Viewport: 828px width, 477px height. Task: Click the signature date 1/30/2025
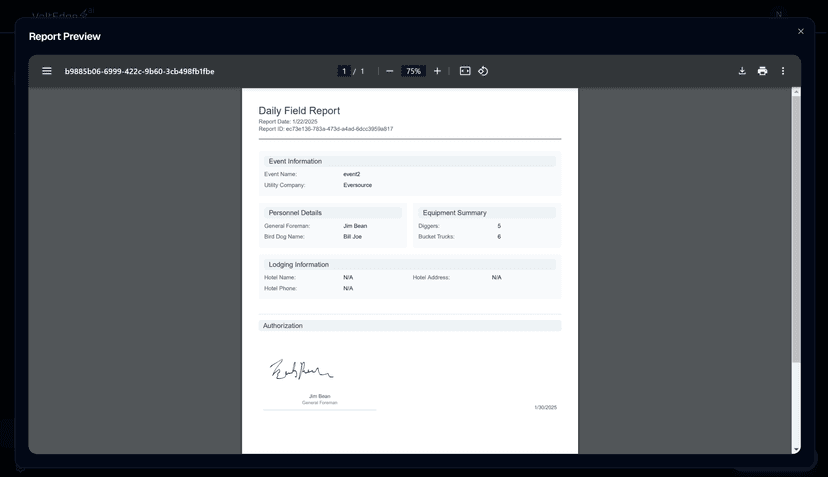click(545, 407)
